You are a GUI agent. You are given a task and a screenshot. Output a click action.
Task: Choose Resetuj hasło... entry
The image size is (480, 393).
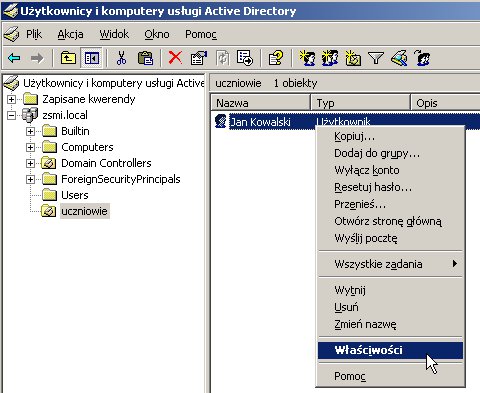tap(390, 187)
